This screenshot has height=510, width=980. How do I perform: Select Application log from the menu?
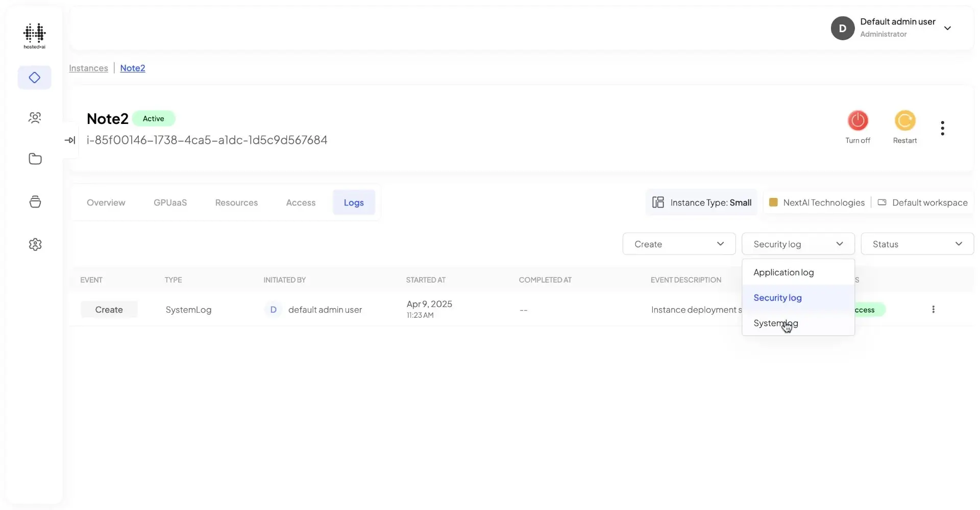[x=784, y=272]
